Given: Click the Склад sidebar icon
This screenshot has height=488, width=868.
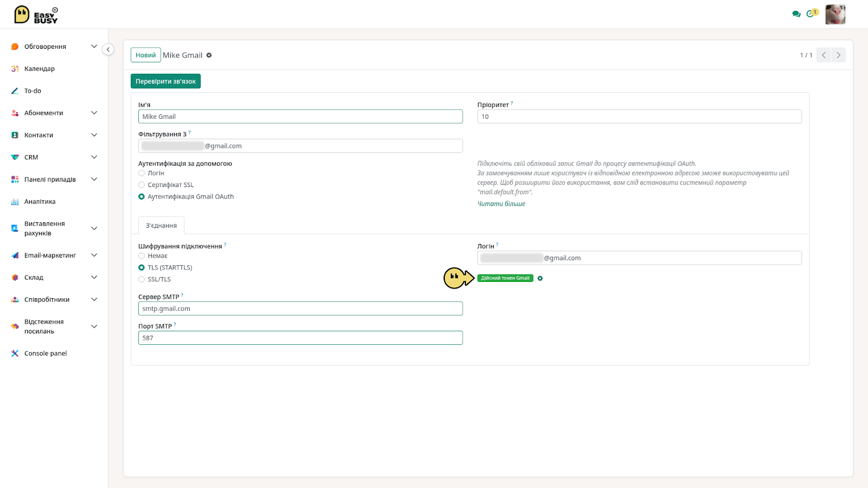Looking at the screenshot, I should (x=15, y=278).
